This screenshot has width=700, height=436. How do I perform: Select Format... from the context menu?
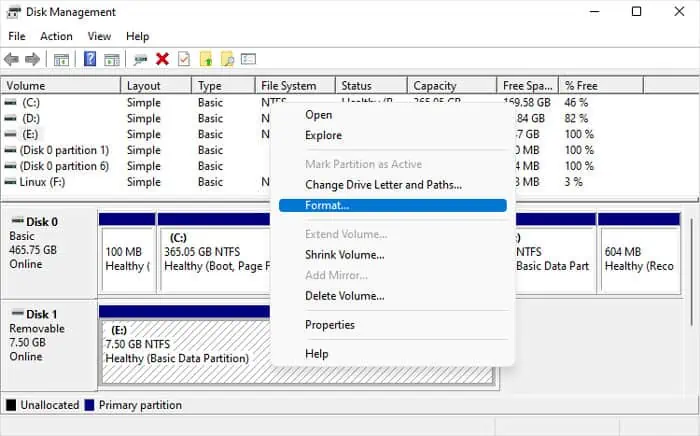tap(327, 205)
